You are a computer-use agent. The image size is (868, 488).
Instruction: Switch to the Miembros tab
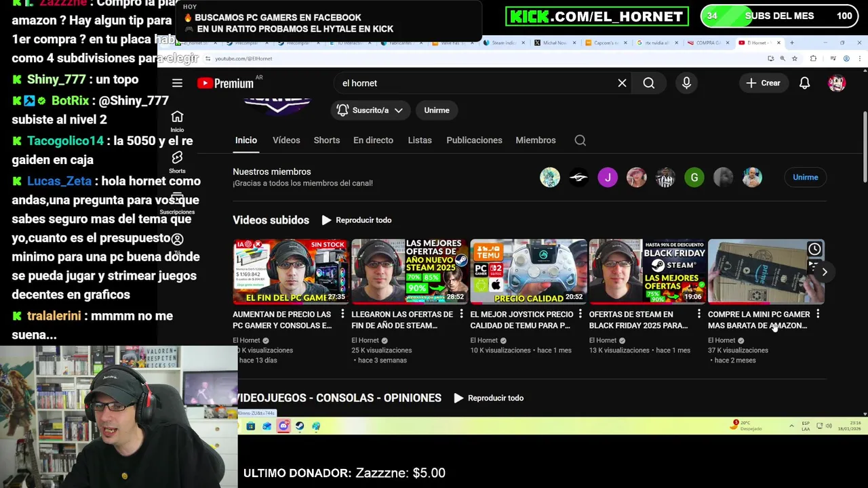tap(536, 140)
